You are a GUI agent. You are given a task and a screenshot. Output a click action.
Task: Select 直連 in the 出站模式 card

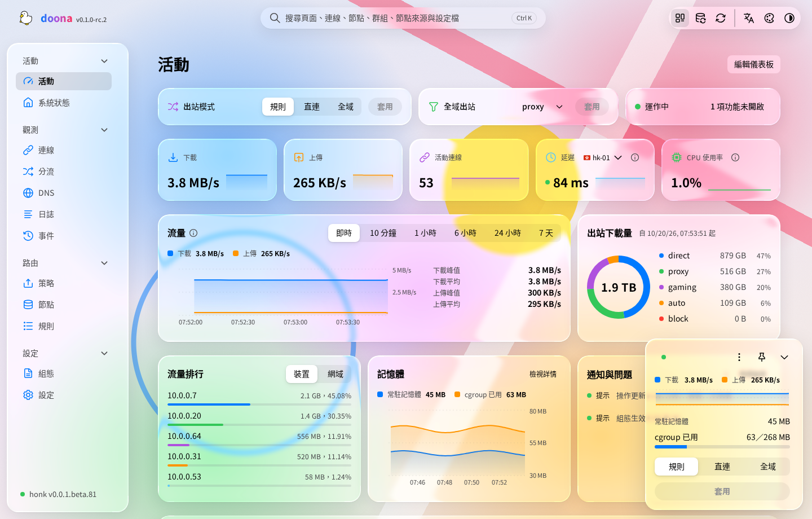312,107
